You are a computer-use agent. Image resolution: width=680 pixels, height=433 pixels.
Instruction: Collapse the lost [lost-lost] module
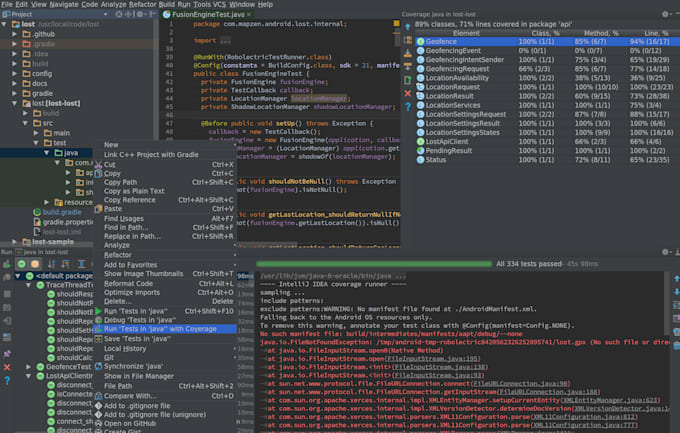coord(15,103)
